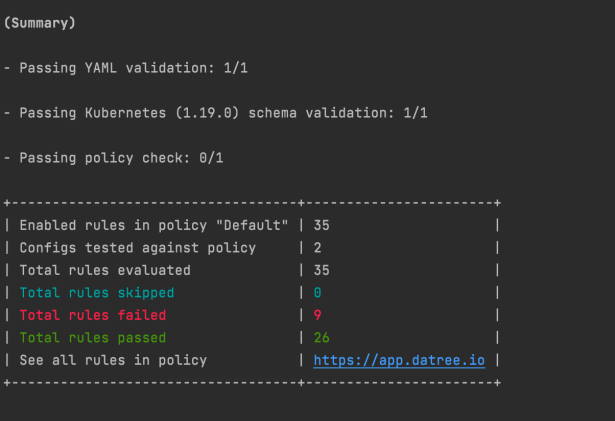Screen dimensions: 615x421
Task: Click the Kubernetes schema validation line
Action: pyautogui.click(x=215, y=113)
